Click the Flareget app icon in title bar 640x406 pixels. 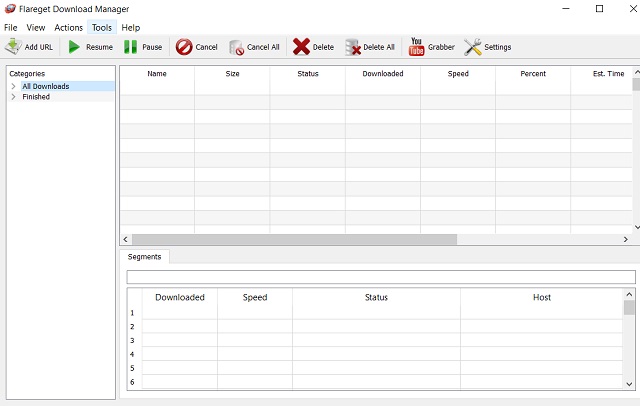[10, 9]
